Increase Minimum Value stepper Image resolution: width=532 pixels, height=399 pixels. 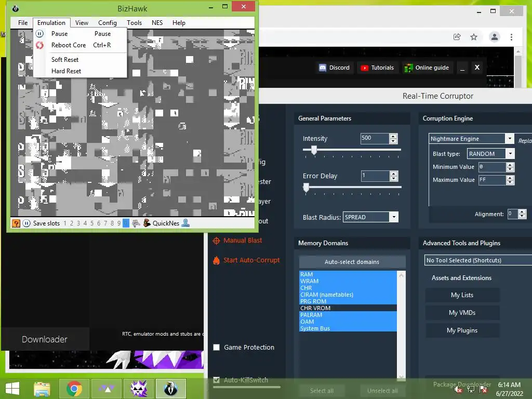(x=510, y=165)
